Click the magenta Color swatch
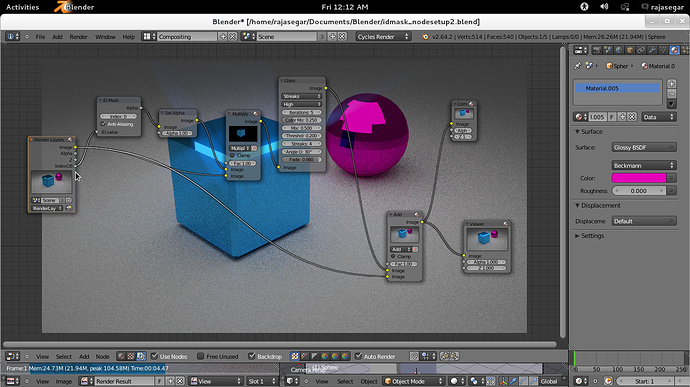Image resolution: width=690 pixels, height=387 pixels. pyautogui.click(x=639, y=178)
